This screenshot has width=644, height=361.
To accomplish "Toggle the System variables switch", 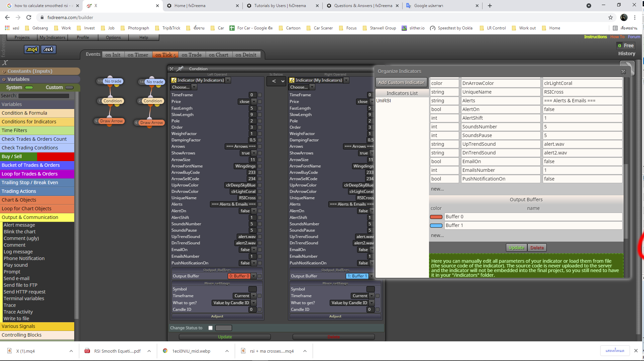I will pyautogui.click(x=29, y=88).
